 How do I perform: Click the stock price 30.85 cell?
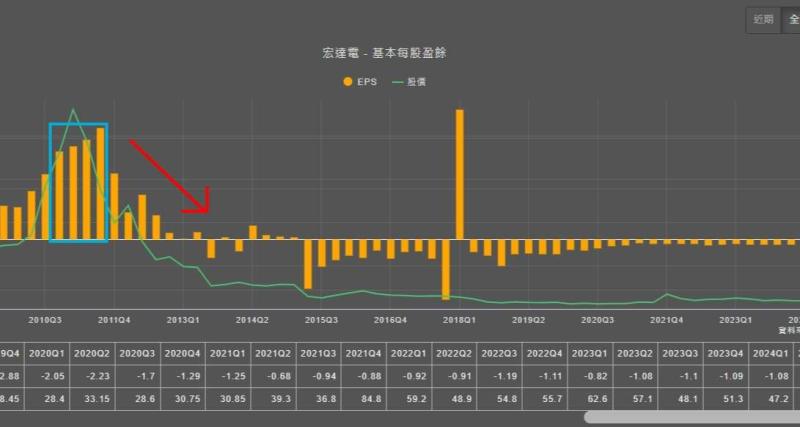click(x=228, y=399)
